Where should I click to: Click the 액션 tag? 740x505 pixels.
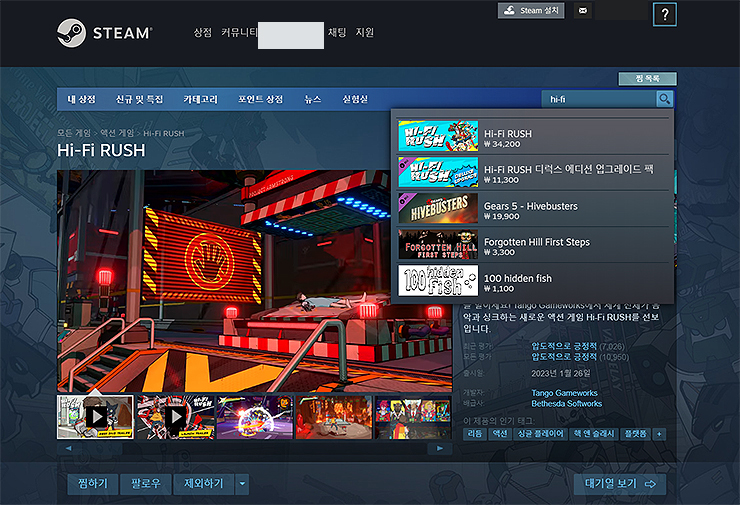(x=500, y=434)
